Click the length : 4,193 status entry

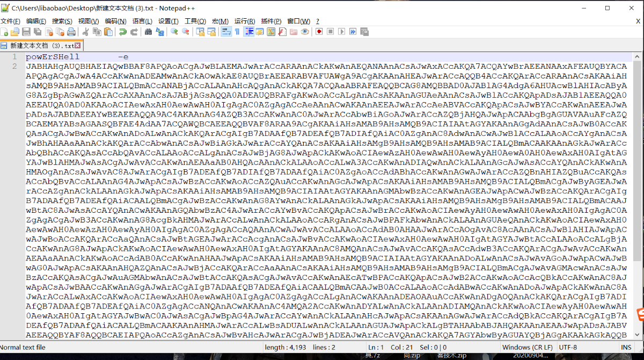tap(286, 347)
